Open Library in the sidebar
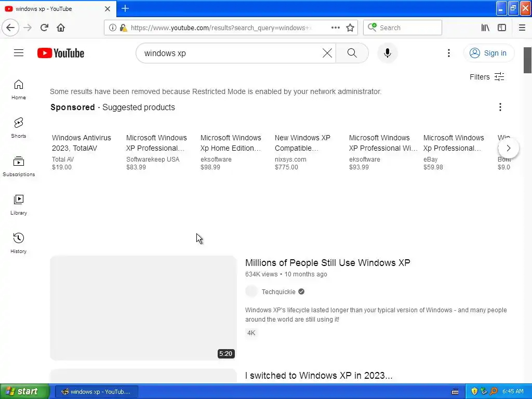The width and height of the screenshot is (532, 399). [19, 205]
